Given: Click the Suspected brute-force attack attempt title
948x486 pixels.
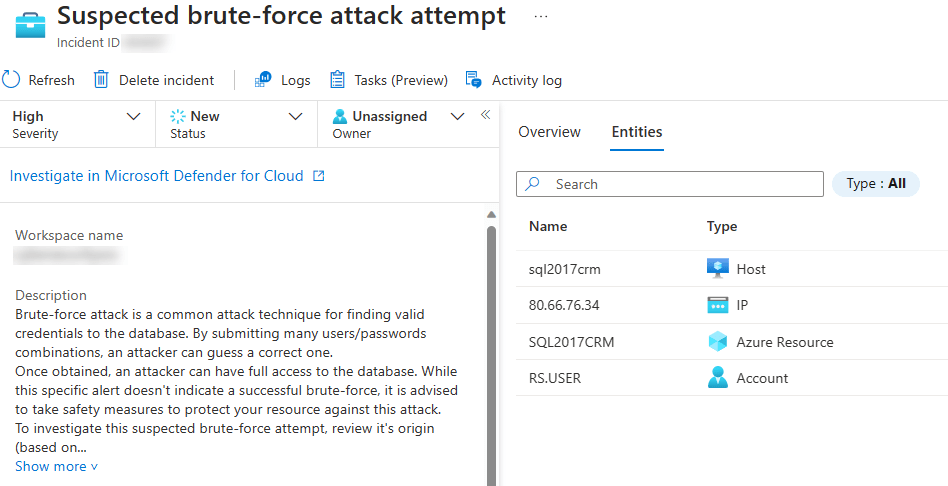Looking at the screenshot, I should point(281,16).
